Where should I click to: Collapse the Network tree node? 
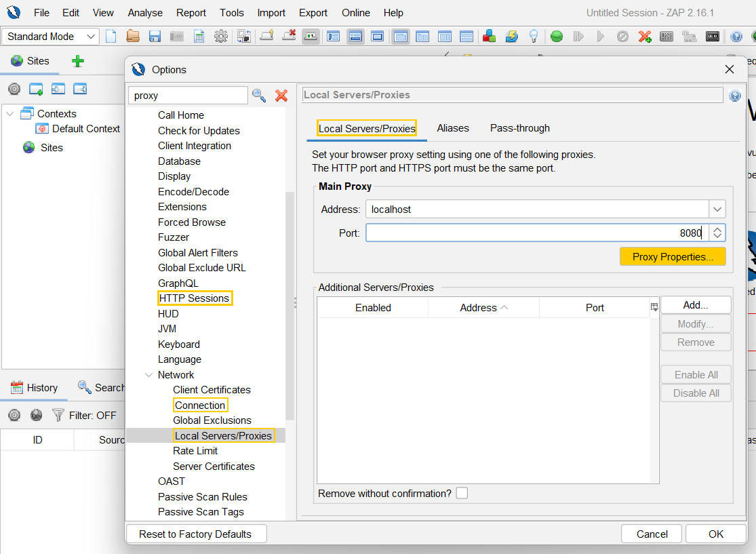click(x=149, y=374)
